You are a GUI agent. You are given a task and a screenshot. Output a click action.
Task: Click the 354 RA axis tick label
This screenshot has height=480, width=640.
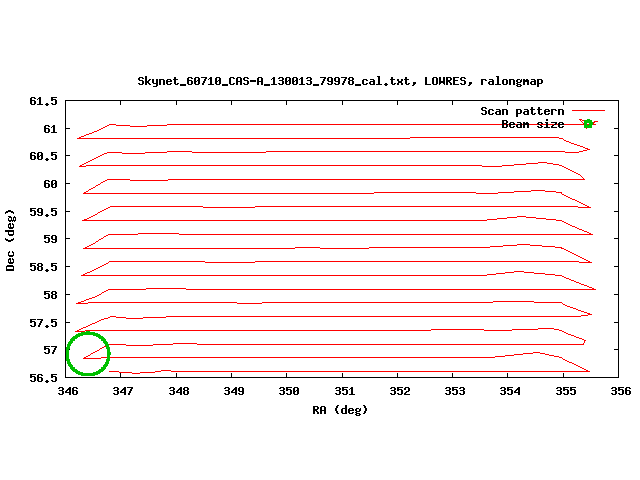click(x=510, y=391)
